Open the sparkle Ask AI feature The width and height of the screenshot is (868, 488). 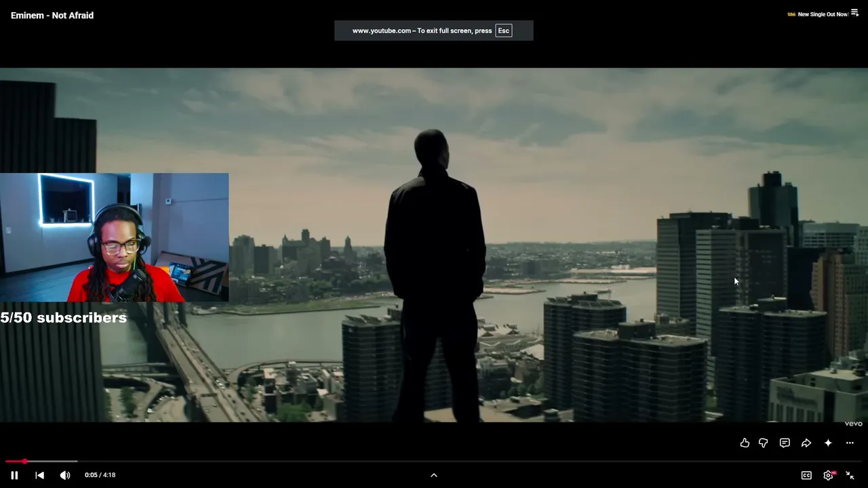828,443
